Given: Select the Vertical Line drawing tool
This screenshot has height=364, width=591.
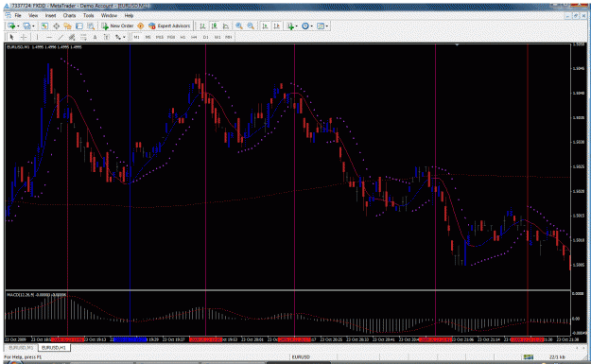Looking at the screenshot, I should point(37,37).
